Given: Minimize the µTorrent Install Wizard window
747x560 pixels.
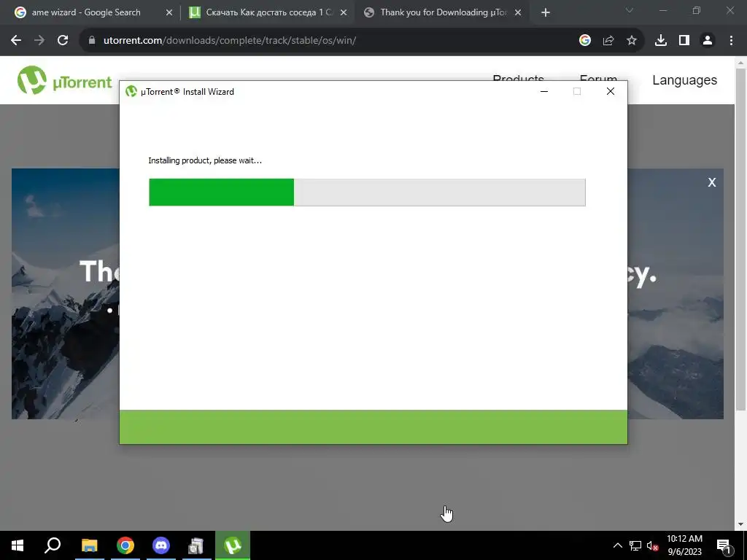Looking at the screenshot, I should tap(544, 91).
